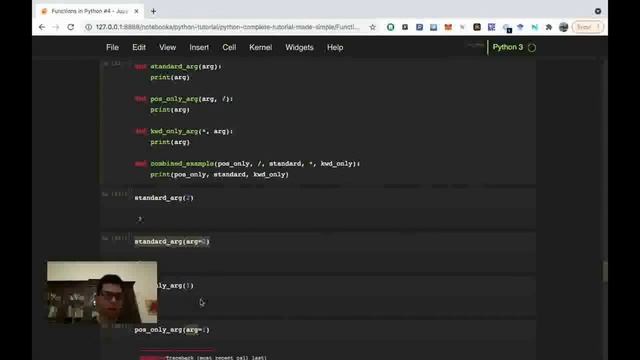Click print(pos_only, standard, kwd_only) line
The image size is (640, 360).
(219, 174)
